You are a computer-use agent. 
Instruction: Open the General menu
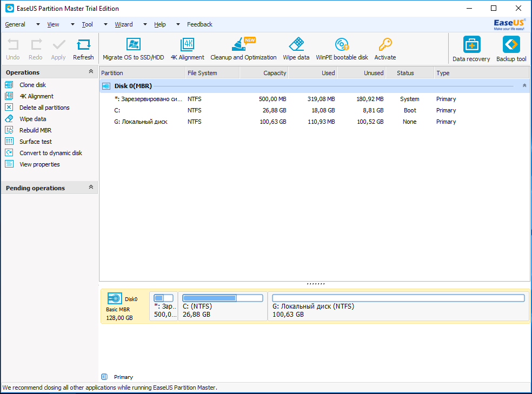[15, 24]
